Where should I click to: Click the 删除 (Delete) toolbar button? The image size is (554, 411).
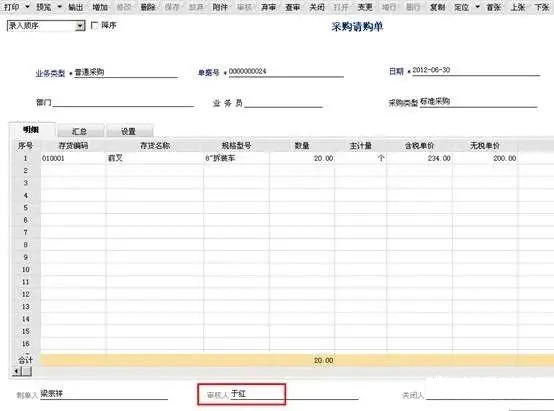(x=148, y=7)
